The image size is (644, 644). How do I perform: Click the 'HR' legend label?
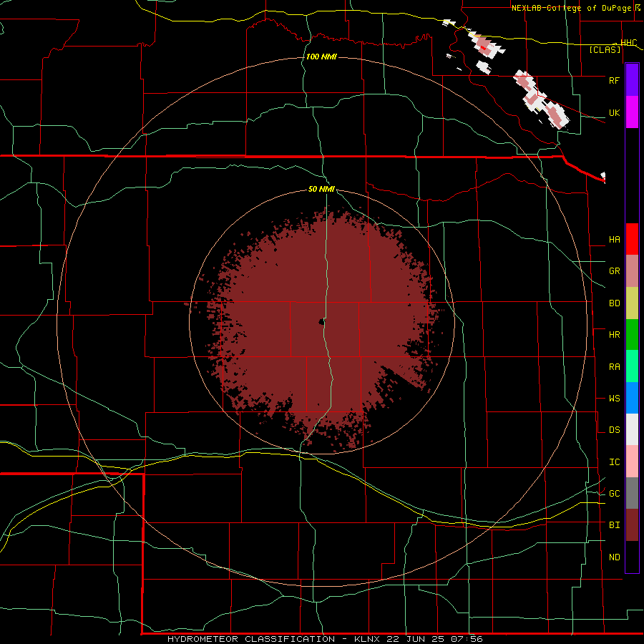614,335
